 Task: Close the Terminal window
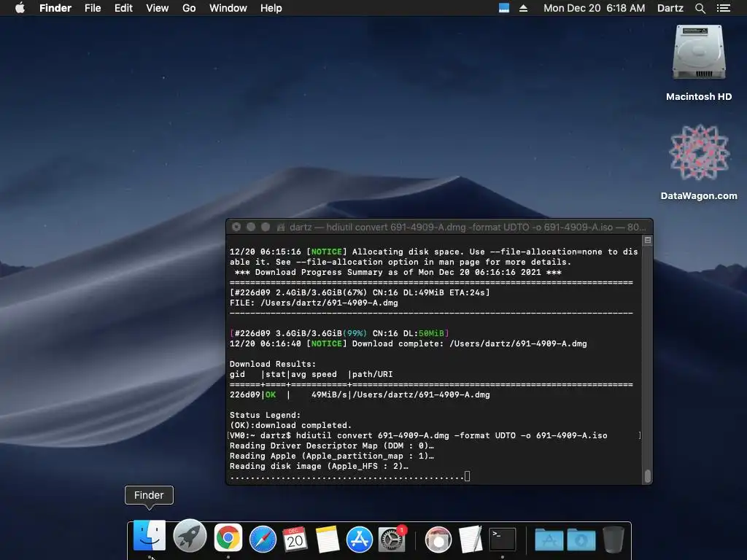click(236, 227)
